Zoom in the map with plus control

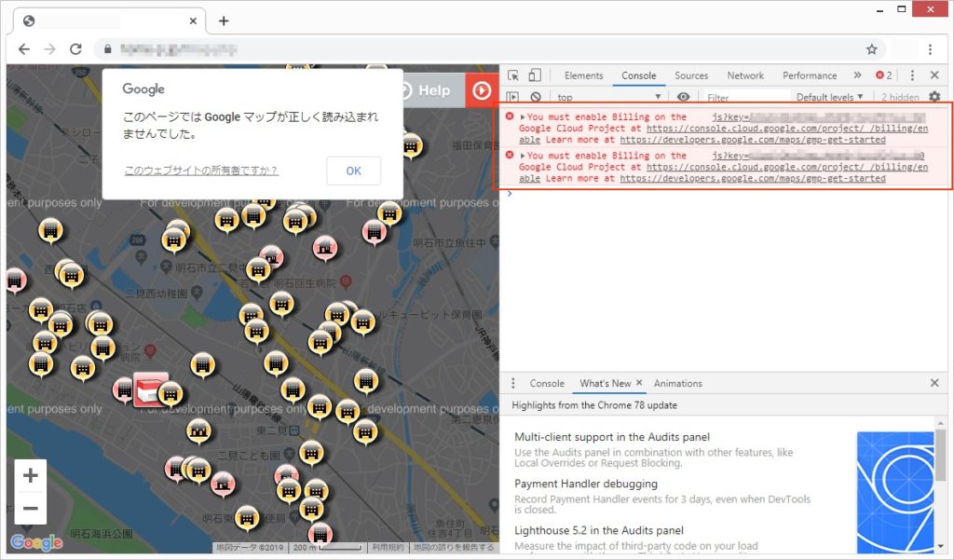pyautogui.click(x=31, y=475)
